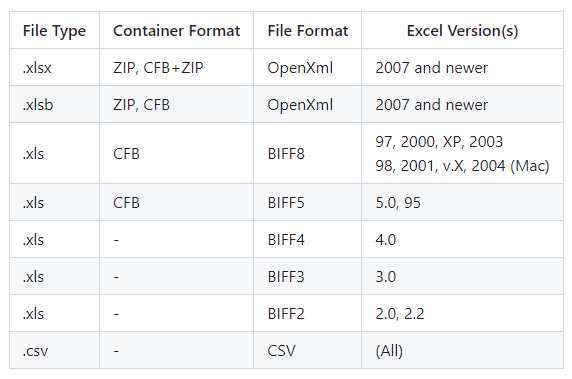Click the 2.0, 2.2 version cell

pyautogui.click(x=463, y=314)
